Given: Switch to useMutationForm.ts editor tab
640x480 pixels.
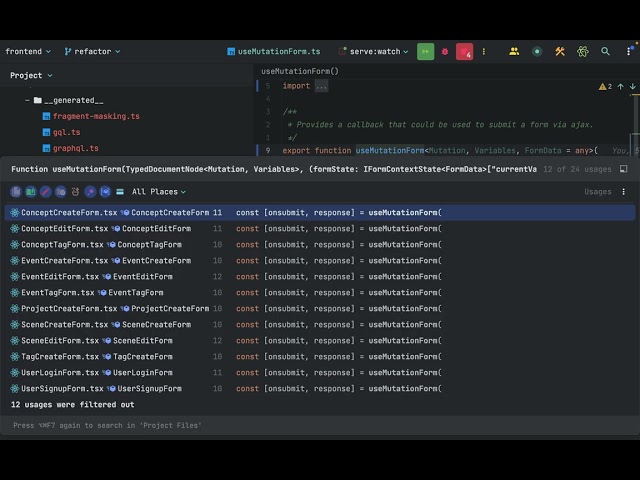Looking at the screenshot, I should pos(274,51).
